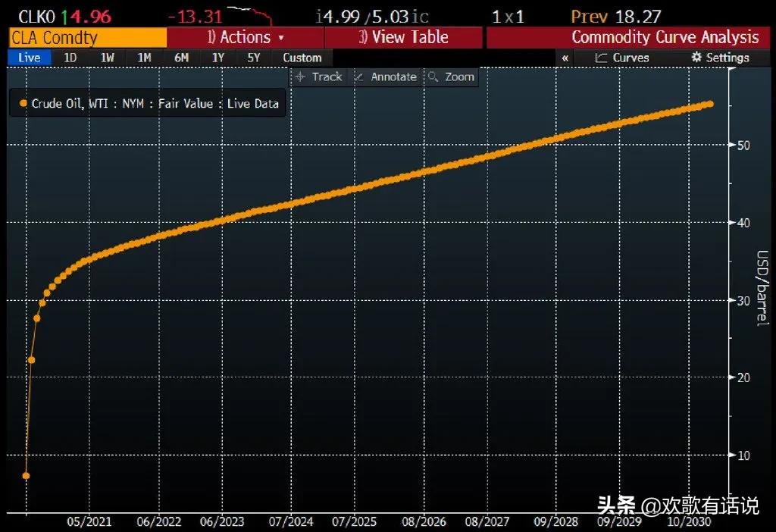This screenshot has height=532, width=776.
Task: Open Settings gear menu
Action: [720, 58]
